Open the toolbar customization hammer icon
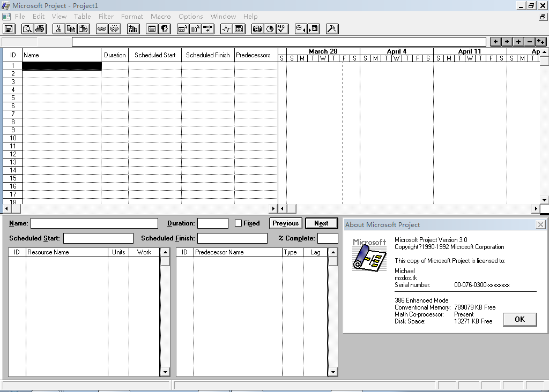 [x=331, y=28]
